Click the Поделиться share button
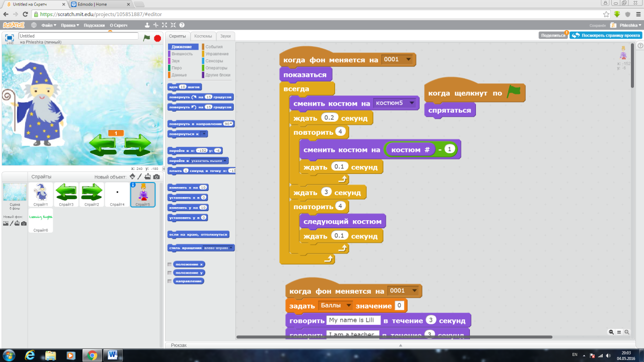 pyautogui.click(x=553, y=36)
